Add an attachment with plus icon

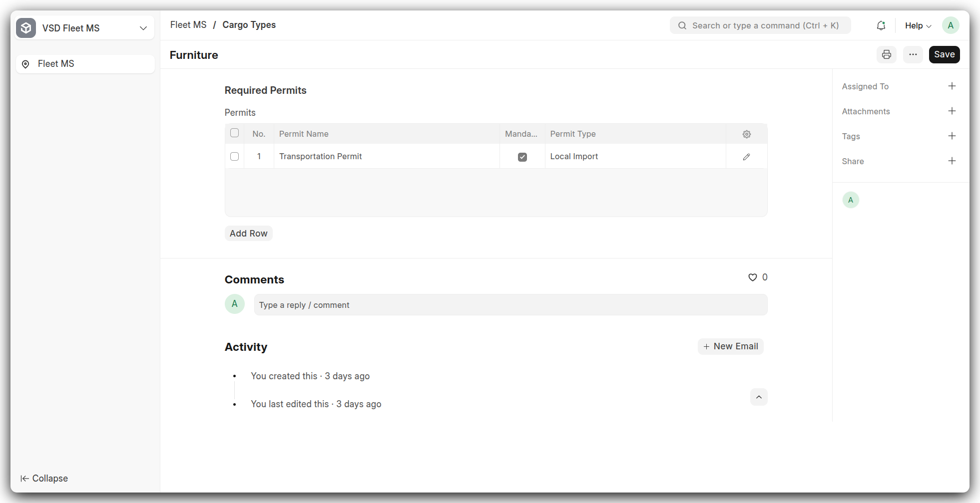pyautogui.click(x=952, y=111)
